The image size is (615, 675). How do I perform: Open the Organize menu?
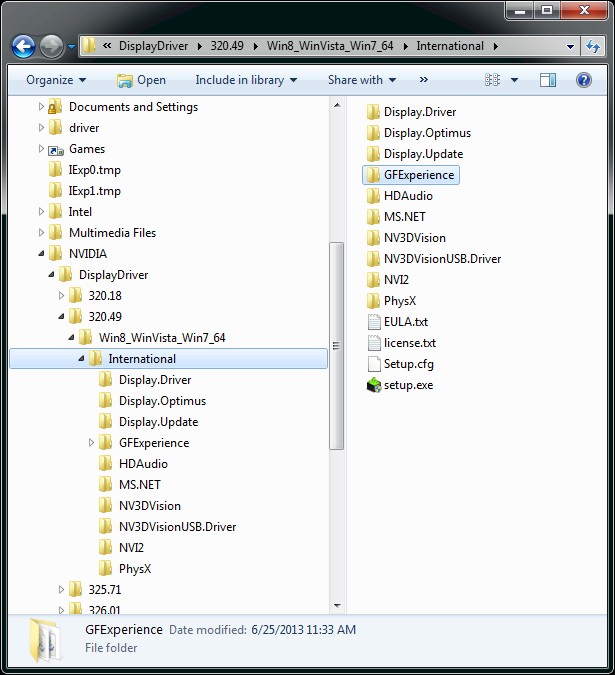(56, 80)
